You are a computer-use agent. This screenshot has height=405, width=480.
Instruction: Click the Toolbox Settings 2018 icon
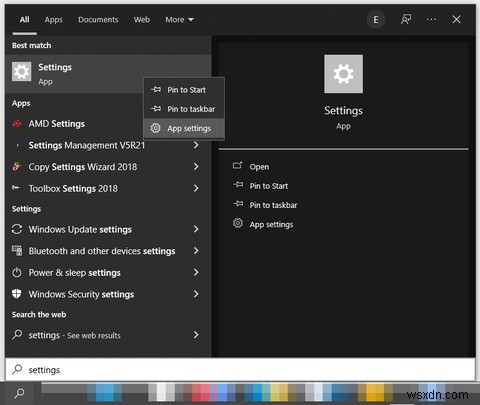(x=16, y=188)
